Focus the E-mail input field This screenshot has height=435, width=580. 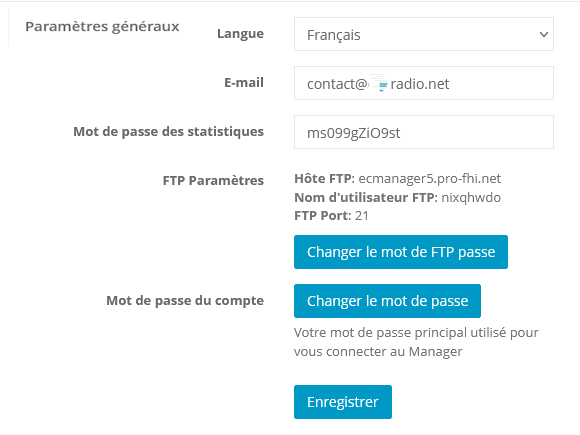pyautogui.click(x=424, y=83)
